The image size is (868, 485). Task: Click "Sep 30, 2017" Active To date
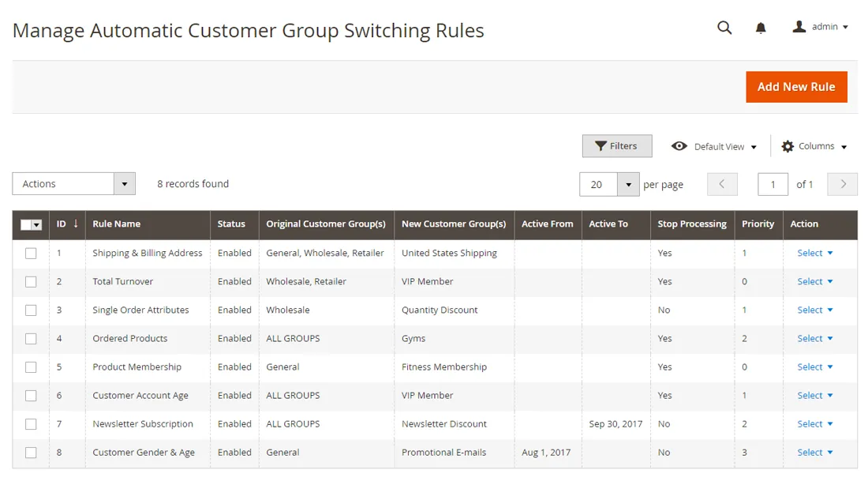(615, 423)
